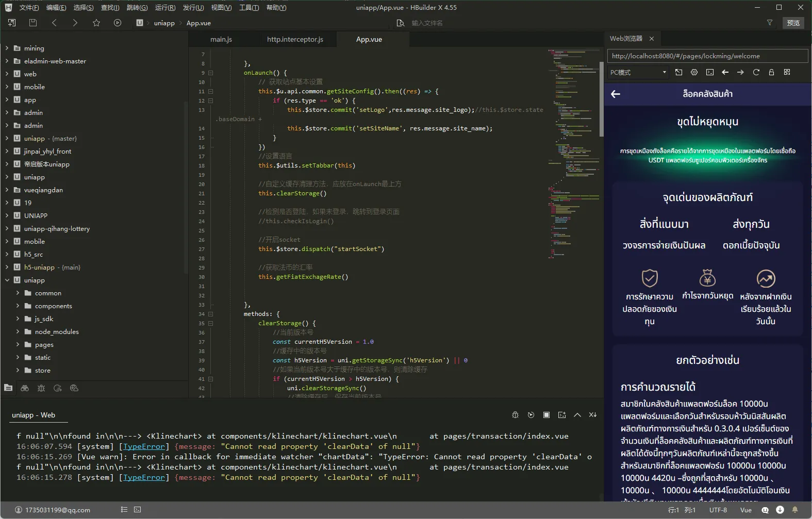Toggle the lock icon in browser toolbar
The width and height of the screenshot is (812, 519).
tap(771, 72)
